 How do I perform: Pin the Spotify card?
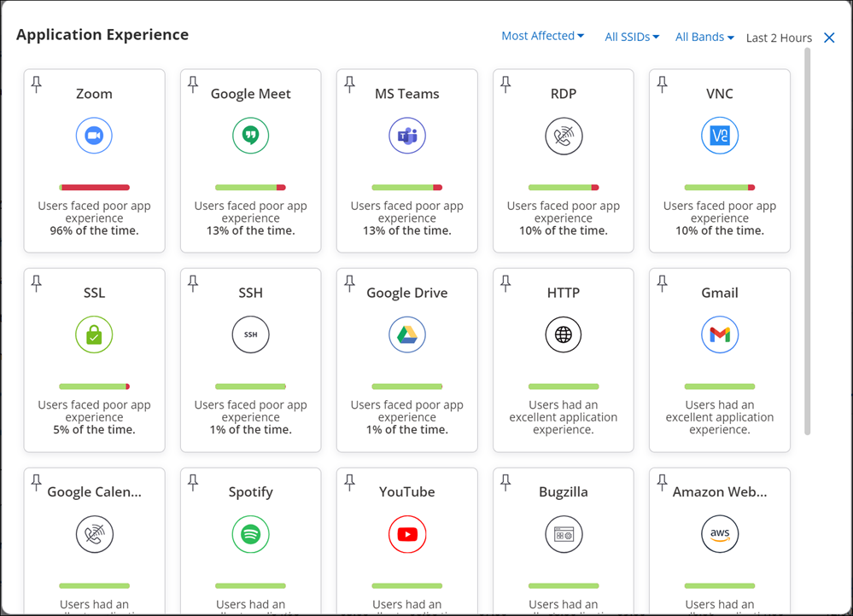[x=193, y=482]
